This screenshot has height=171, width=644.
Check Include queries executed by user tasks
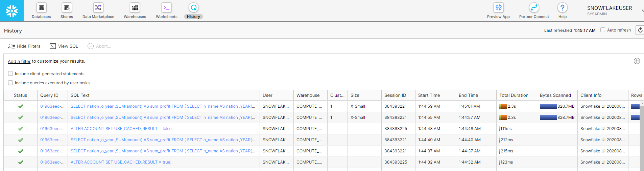point(10,83)
